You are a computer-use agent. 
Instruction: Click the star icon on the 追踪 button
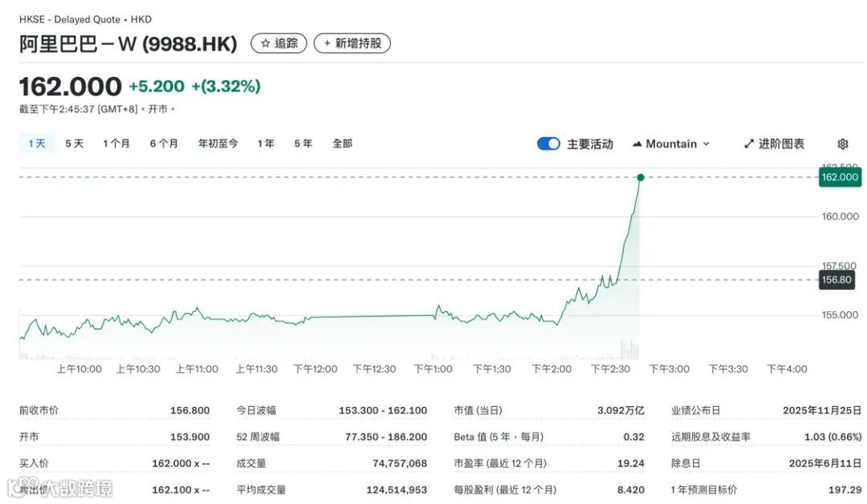pyautogui.click(x=266, y=43)
